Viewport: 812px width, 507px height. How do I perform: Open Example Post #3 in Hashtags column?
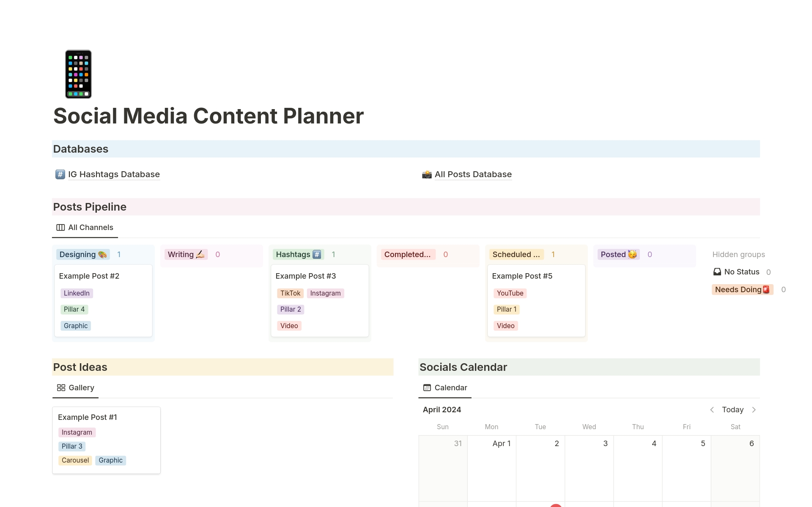point(306,275)
